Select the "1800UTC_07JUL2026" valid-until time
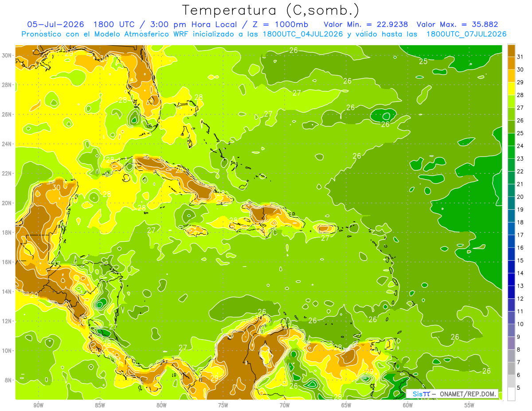532x411 pixels. pos(466,34)
